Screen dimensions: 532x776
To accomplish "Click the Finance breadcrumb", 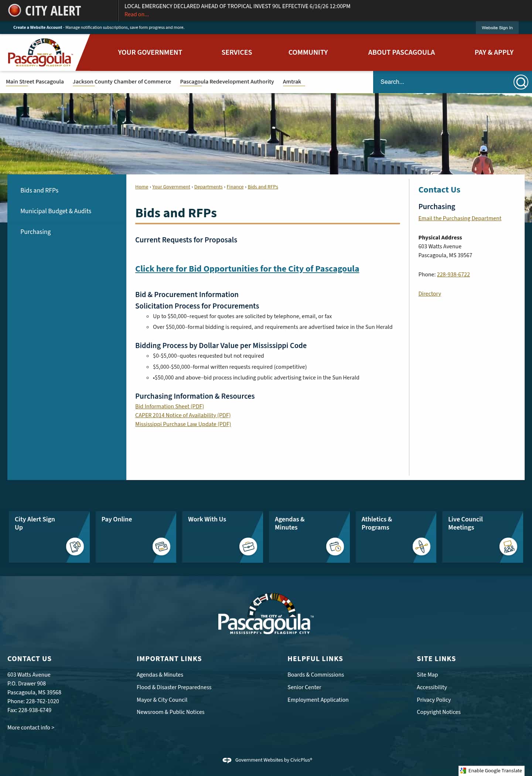I will tap(235, 187).
